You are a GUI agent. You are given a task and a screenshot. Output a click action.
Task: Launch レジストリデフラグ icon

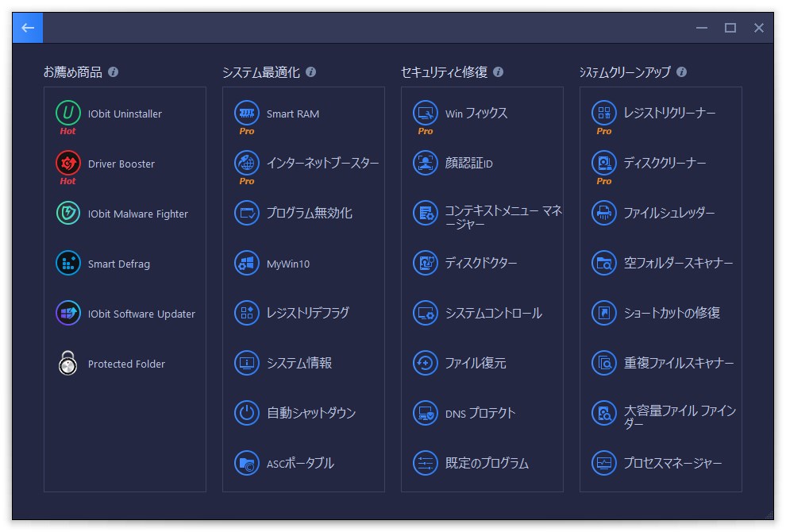247,314
